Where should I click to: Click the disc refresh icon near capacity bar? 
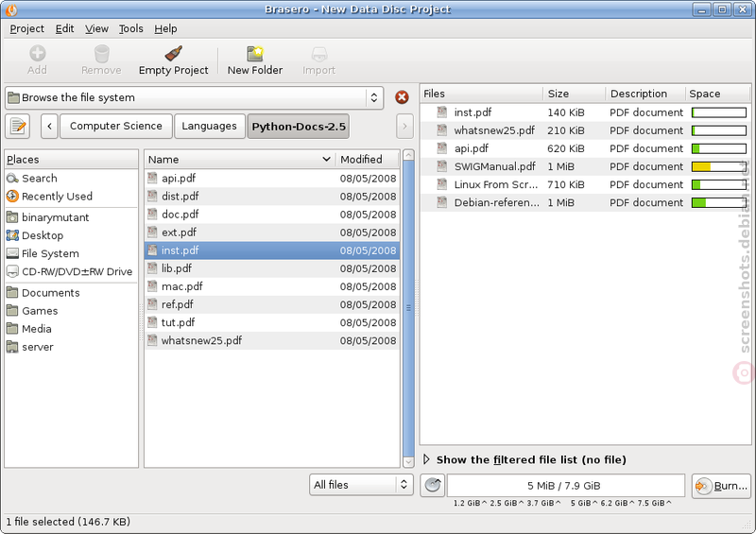click(x=433, y=485)
